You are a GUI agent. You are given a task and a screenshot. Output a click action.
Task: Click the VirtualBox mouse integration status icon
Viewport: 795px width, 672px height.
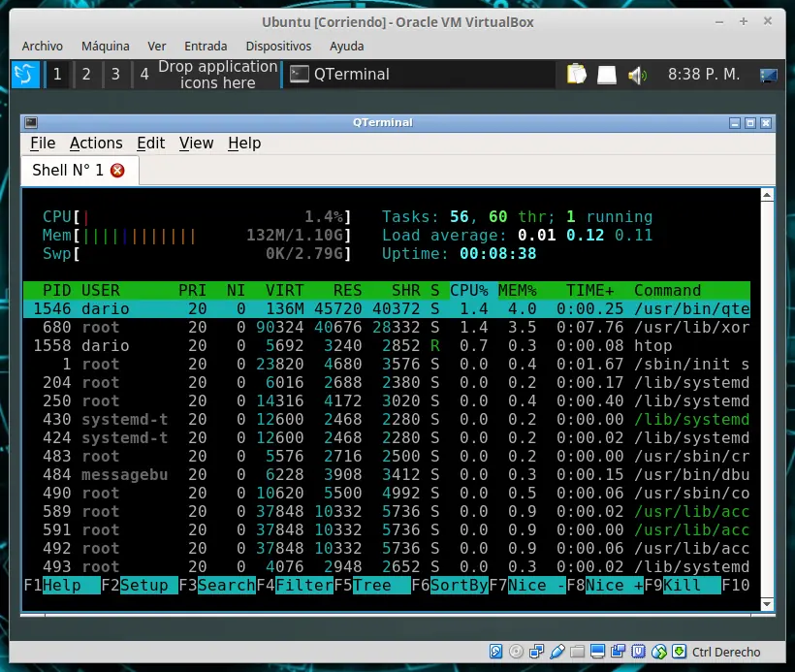[658, 652]
